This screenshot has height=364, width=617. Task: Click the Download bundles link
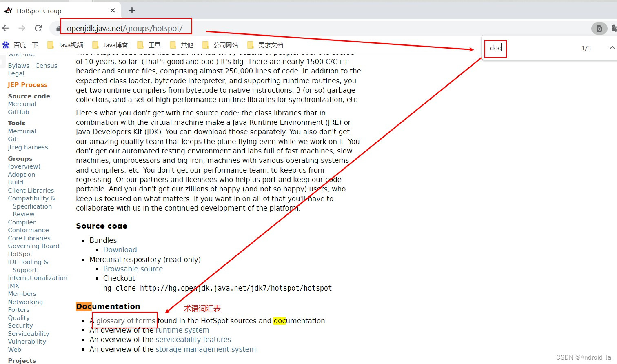tap(120, 250)
